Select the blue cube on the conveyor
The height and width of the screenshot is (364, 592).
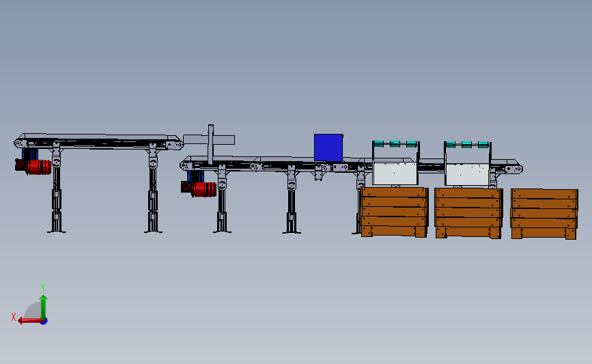click(328, 148)
